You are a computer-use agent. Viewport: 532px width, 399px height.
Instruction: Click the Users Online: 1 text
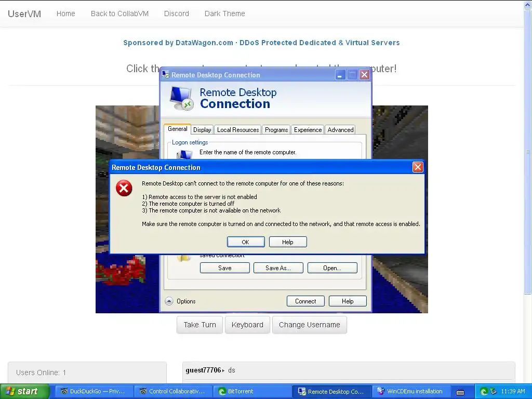[x=41, y=373]
